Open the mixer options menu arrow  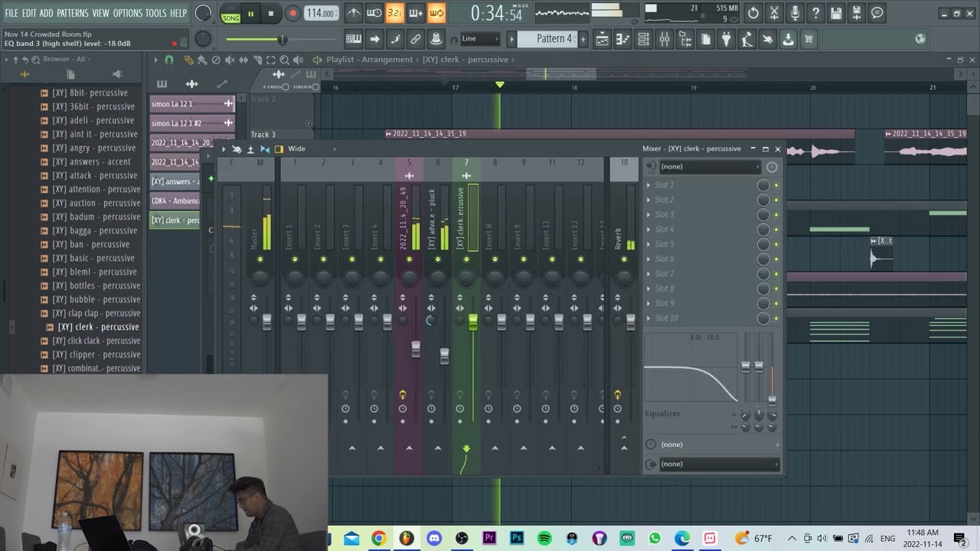(x=224, y=149)
